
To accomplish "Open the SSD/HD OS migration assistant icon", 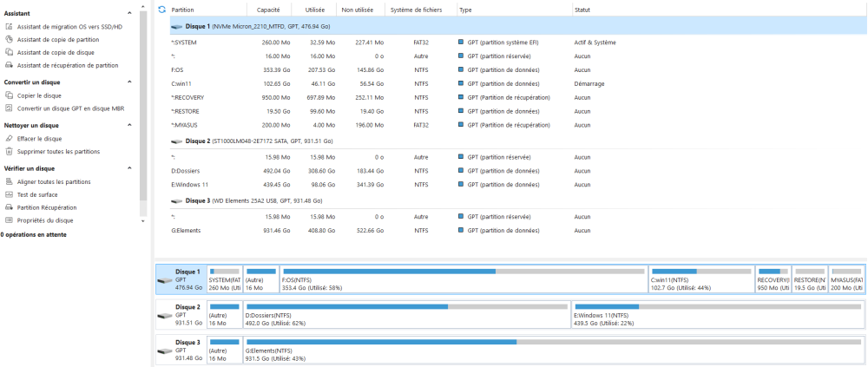I will click(x=9, y=27).
